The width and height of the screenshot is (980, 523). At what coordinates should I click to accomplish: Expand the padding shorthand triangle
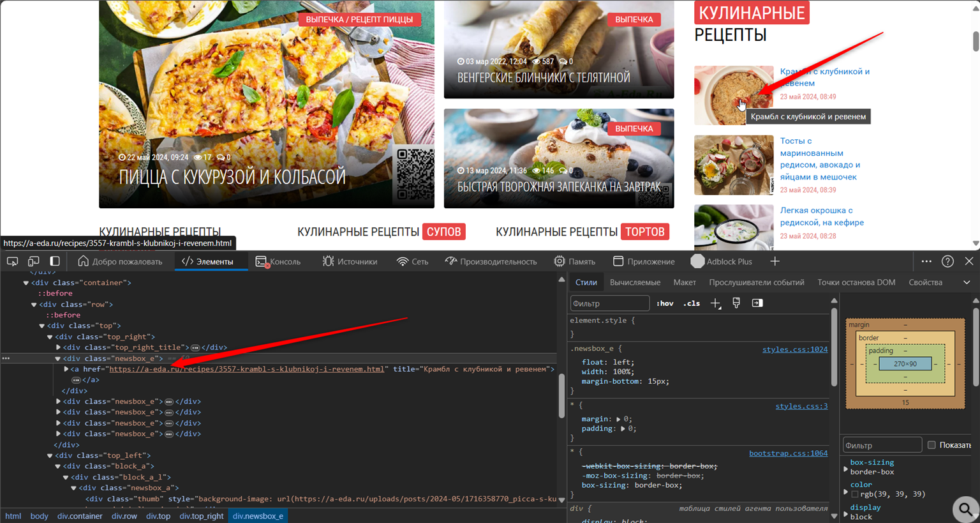[623, 428]
